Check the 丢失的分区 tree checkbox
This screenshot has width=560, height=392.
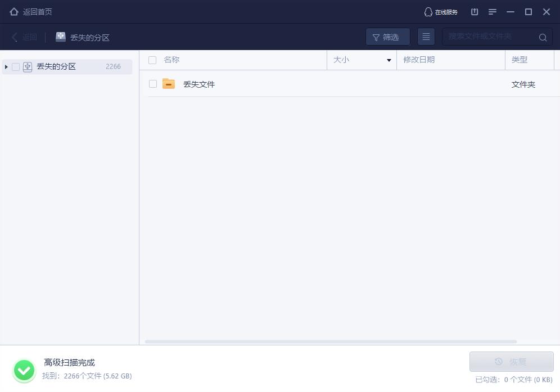click(16, 66)
